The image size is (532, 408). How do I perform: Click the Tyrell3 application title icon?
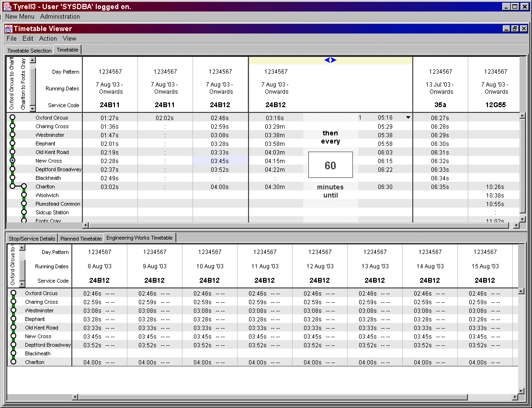pos(7,6)
